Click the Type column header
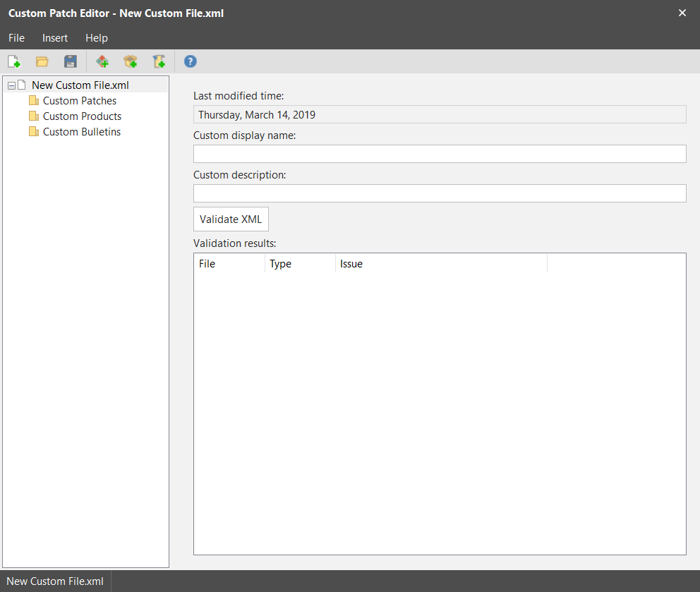The width and height of the screenshot is (700, 592). click(280, 263)
